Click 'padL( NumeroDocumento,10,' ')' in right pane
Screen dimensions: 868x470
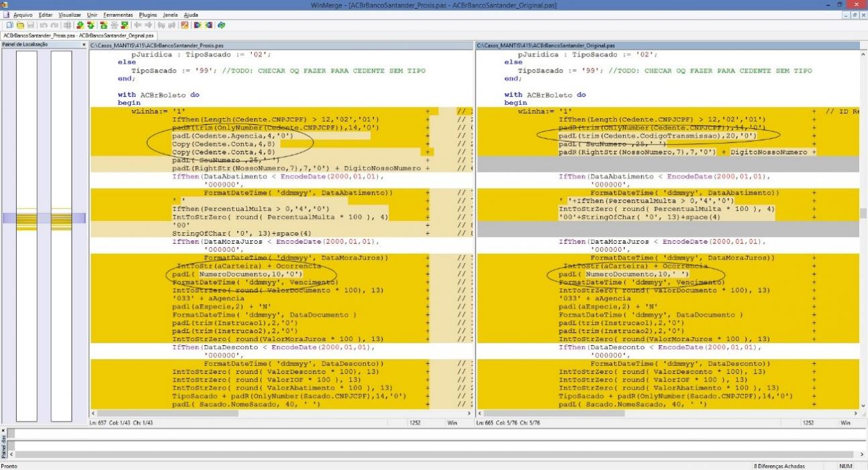625,274
